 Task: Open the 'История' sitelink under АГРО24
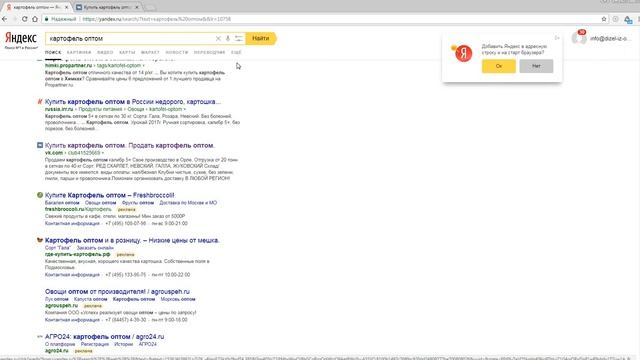(124, 344)
